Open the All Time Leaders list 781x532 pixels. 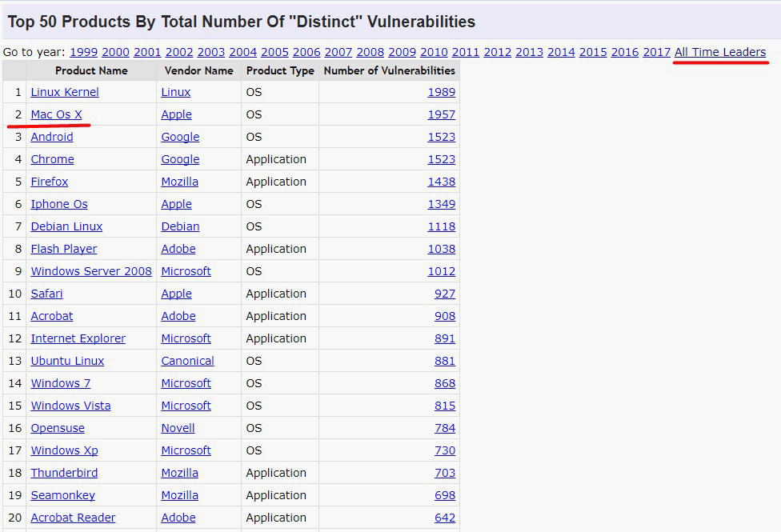[720, 52]
